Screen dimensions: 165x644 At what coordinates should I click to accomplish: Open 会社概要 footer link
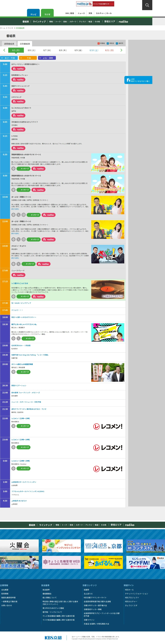[5, 590]
